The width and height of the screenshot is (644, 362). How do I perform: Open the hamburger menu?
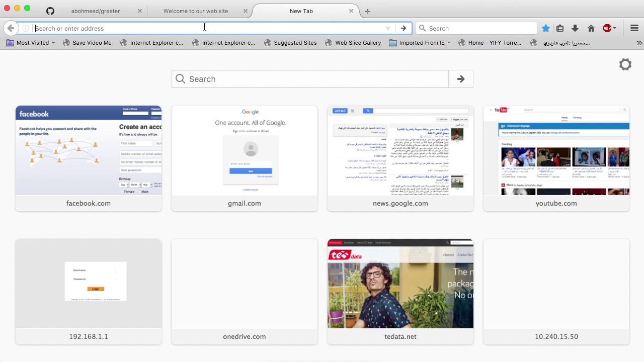(634, 28)
